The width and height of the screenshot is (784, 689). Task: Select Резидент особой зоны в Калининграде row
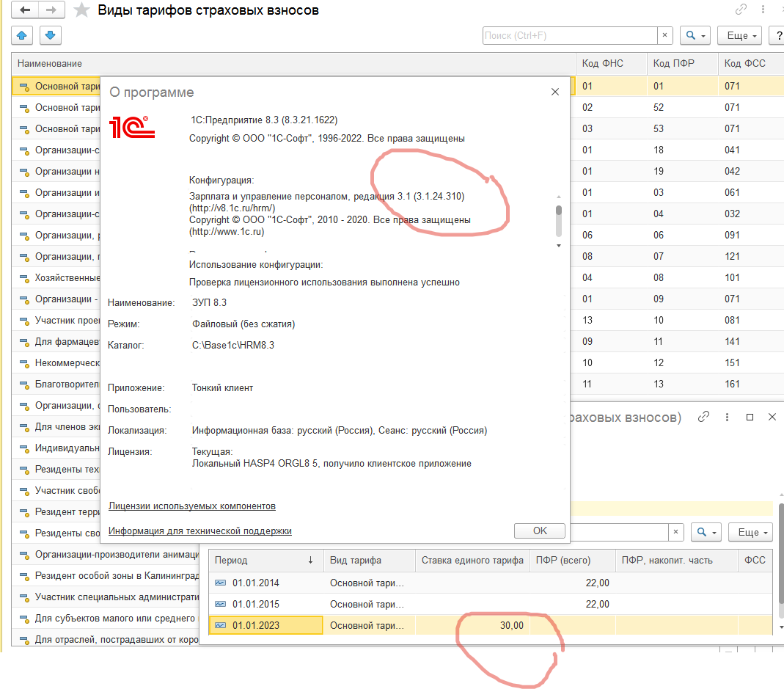tap(106, 576)
